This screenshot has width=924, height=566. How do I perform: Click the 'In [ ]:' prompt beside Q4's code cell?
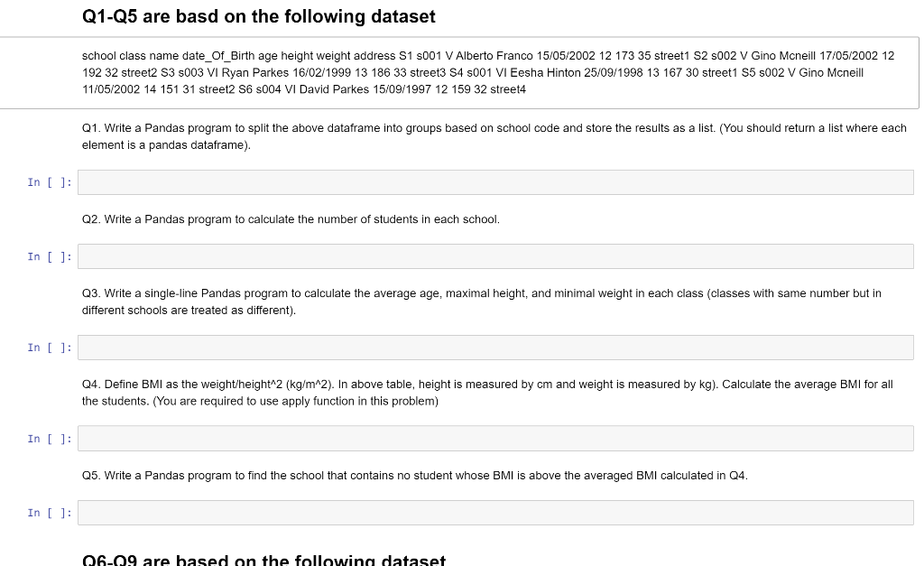(50, 438)
